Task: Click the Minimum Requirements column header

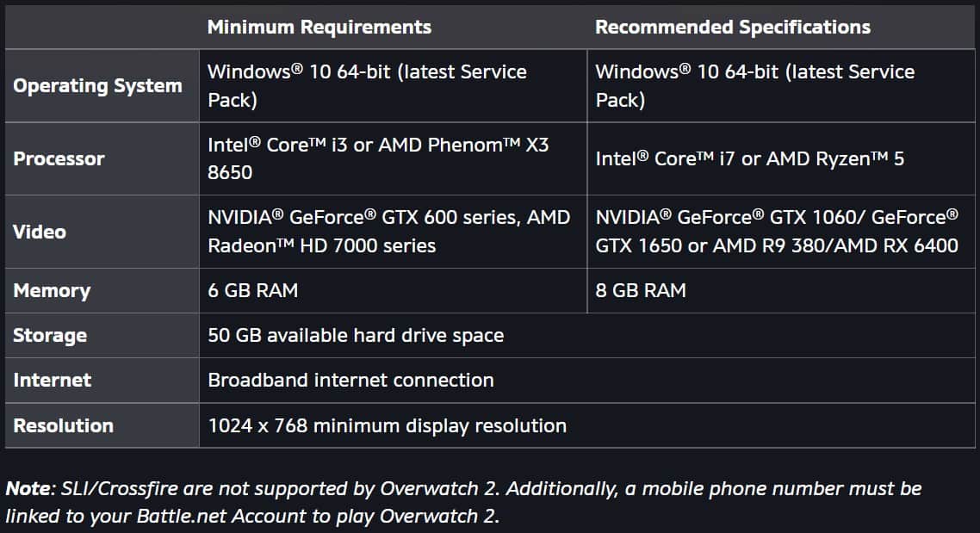Action: click(x=319, y=27)
